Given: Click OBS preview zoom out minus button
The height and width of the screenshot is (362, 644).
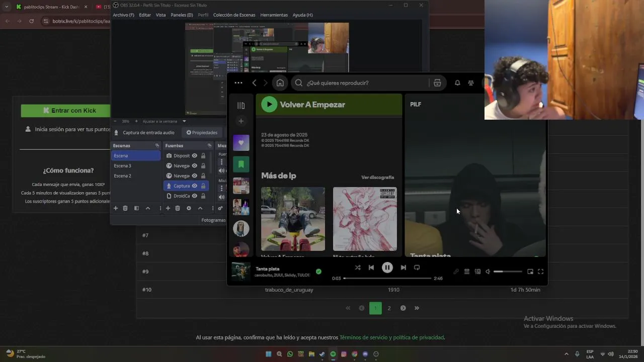Looking at the screenshot, I should pos(115,121).
